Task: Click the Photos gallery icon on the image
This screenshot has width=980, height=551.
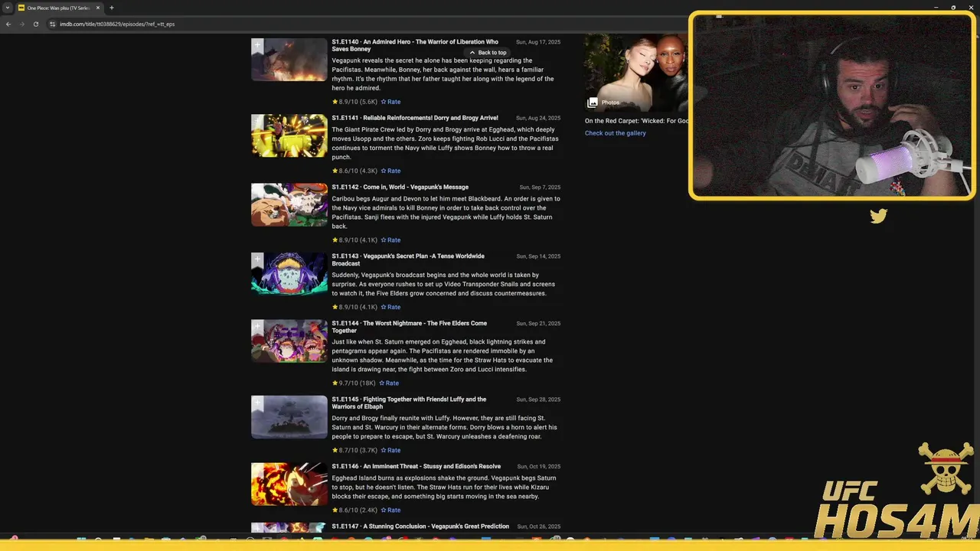Action: 593,103
